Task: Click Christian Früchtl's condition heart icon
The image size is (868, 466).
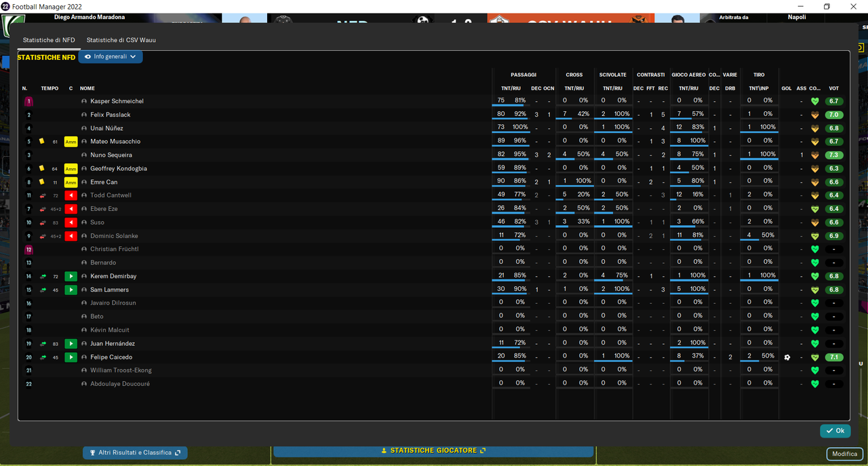Action: tap(815, 249)
